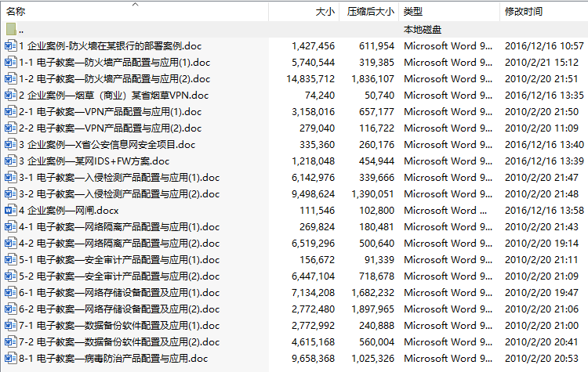
Task: Click the Word icon of 2 企业案例—烟草 某省烟草VPN.doc
Action: (x=10, y=96)
